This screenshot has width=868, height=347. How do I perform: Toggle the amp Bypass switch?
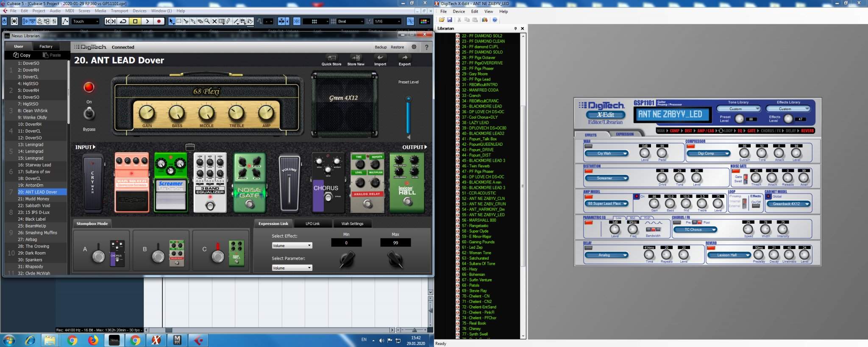89,114
